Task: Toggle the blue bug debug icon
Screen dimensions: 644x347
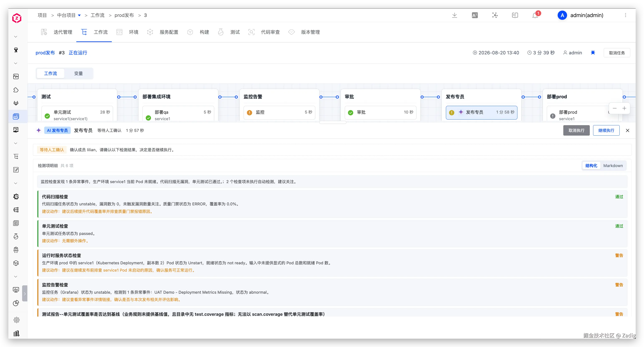Action: [593, 53]
